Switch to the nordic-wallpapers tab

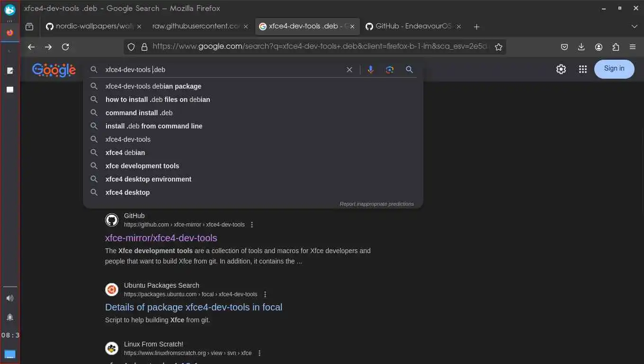90,27
